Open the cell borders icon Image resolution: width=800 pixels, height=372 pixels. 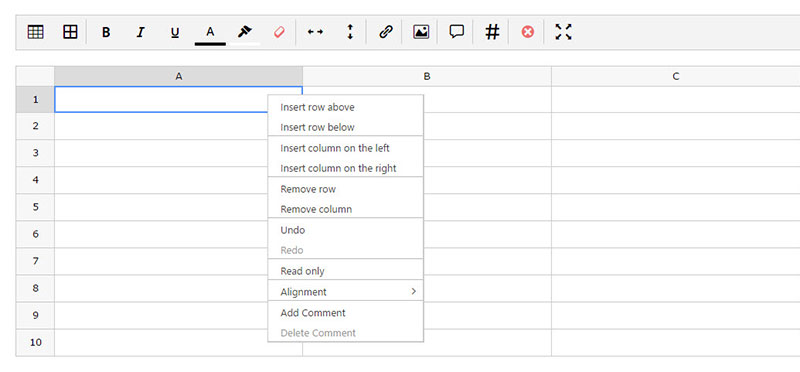coord(70,32)
